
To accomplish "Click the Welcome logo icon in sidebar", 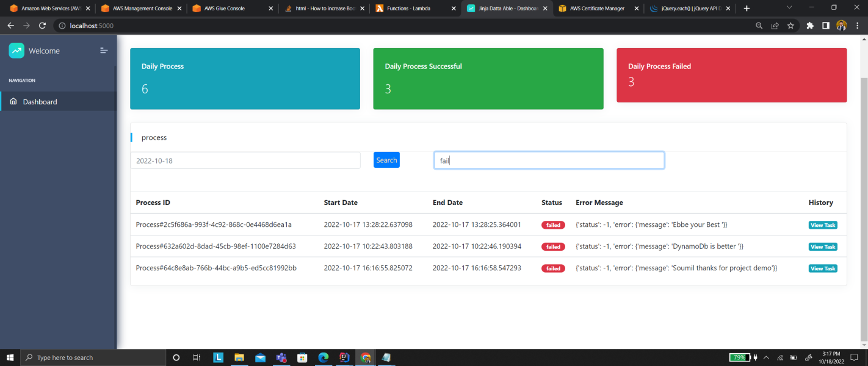I will point(16,51).
